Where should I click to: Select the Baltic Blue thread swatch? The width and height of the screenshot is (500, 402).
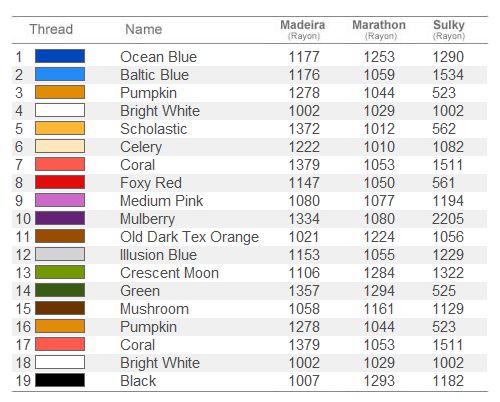(x=60, y=74)
